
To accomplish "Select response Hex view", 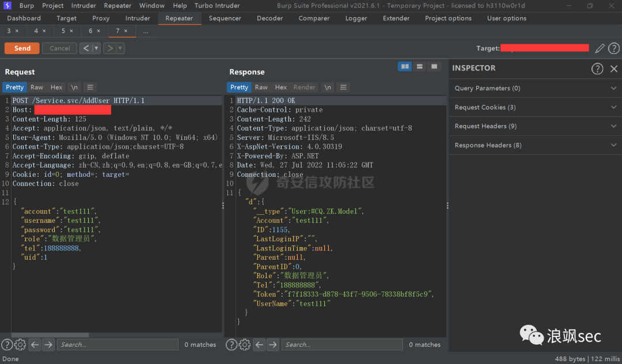I will (281, 87).
